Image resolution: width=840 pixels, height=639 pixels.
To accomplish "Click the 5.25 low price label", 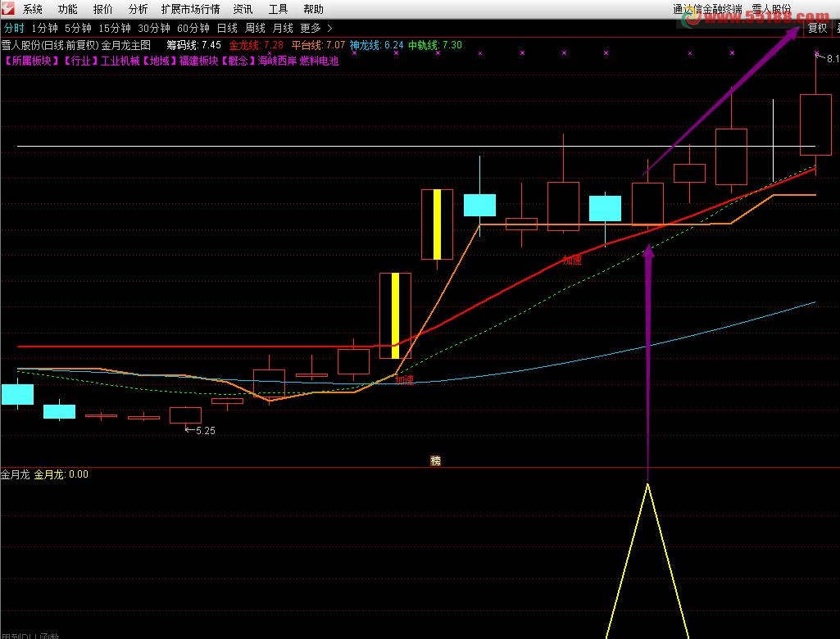I will tap(204, 430).
